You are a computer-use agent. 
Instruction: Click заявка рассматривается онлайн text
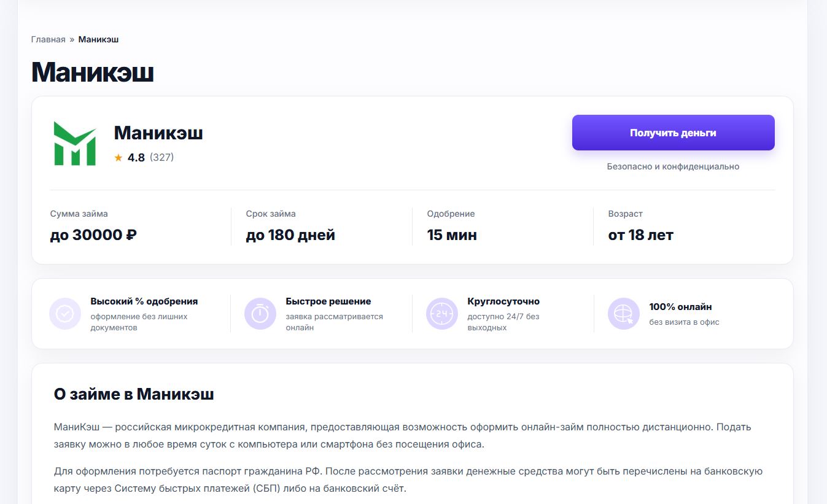click(x=335, y=322)
